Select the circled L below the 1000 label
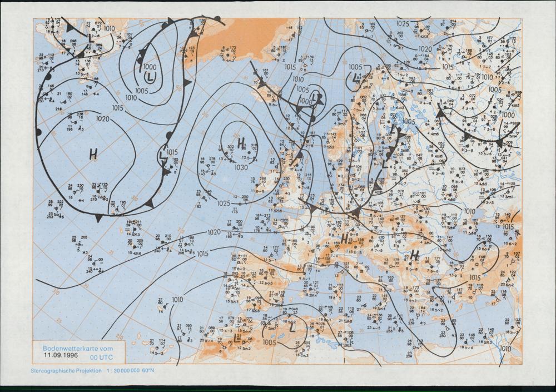Screen dimensions: 556x392 [x=150, y=76]
